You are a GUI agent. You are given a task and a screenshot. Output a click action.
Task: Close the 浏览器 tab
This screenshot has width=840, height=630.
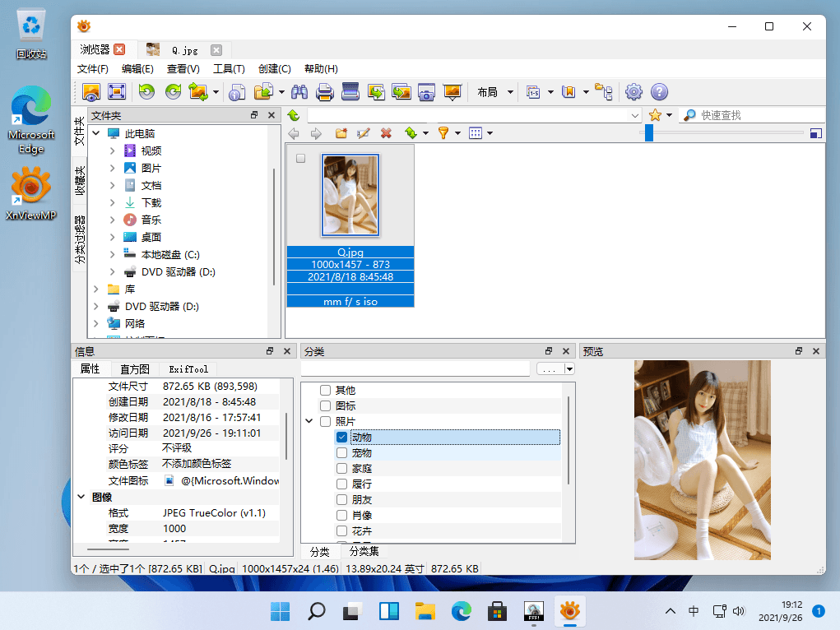119,49
